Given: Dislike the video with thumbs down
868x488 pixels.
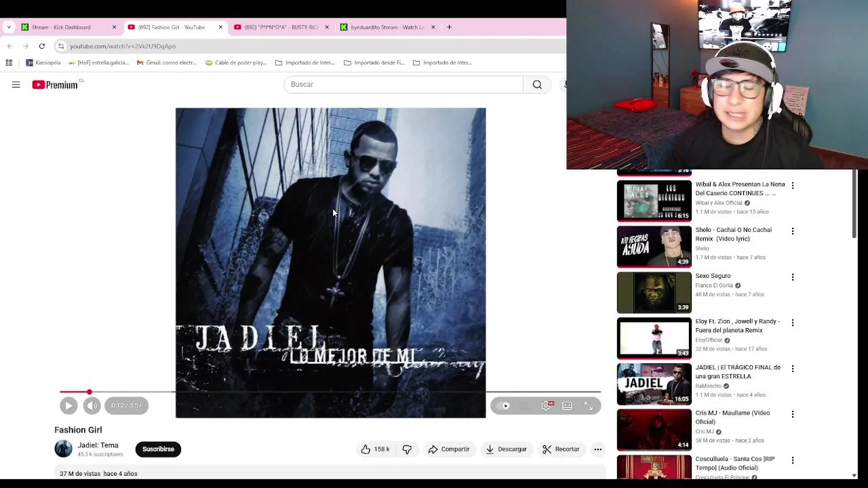Looking at the screenshot, I should coord(407,449).
